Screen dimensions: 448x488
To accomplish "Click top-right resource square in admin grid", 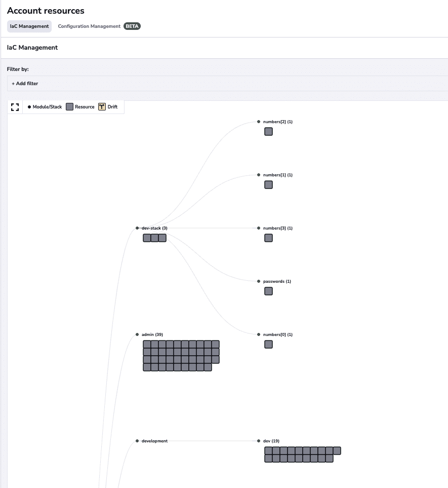I will (216, 344).
